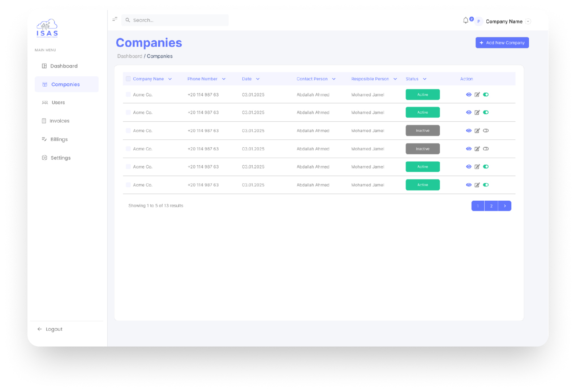View details of the third row company
This screenshot has height=392, width=576.
click(x=469, y=131)
